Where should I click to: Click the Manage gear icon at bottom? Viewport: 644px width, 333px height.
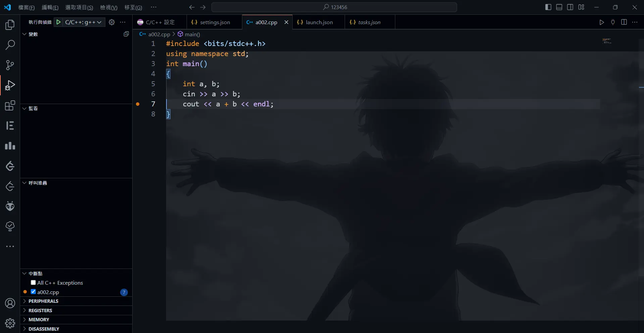click(10, 323)
